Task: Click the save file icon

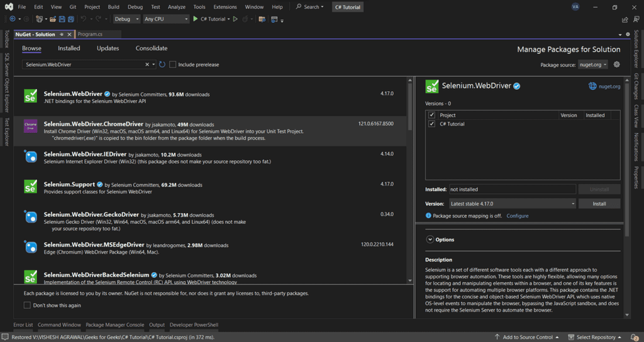Action: 62,19
